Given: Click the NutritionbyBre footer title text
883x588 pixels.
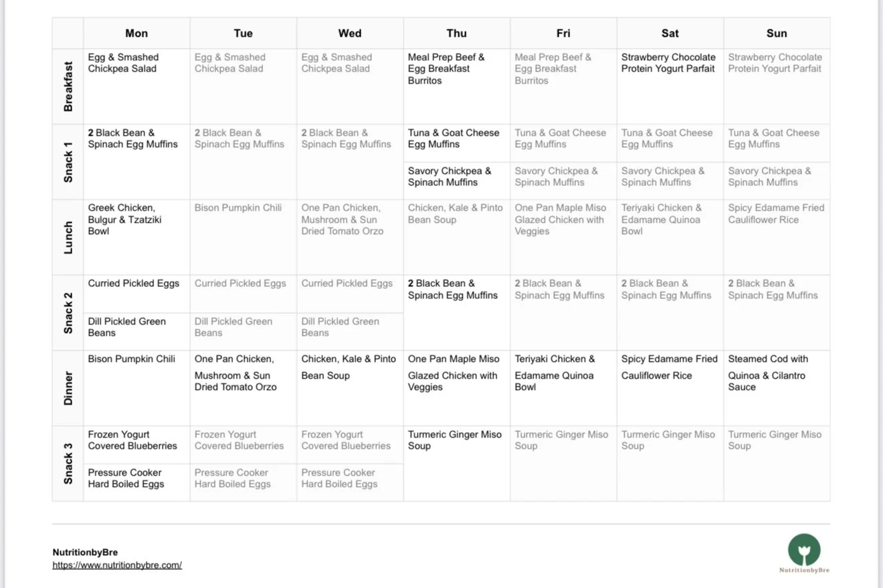Looking at the screenshot, I should [85, 553].
